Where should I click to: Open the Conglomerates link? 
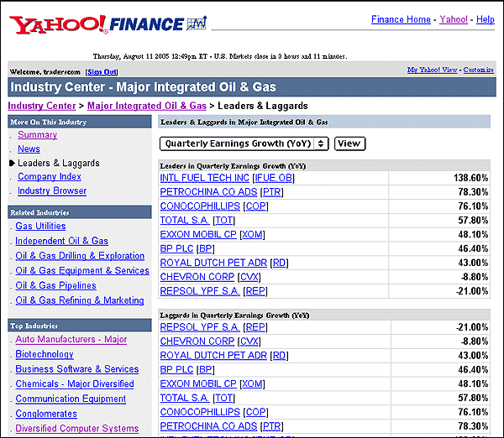click(46, 414)
